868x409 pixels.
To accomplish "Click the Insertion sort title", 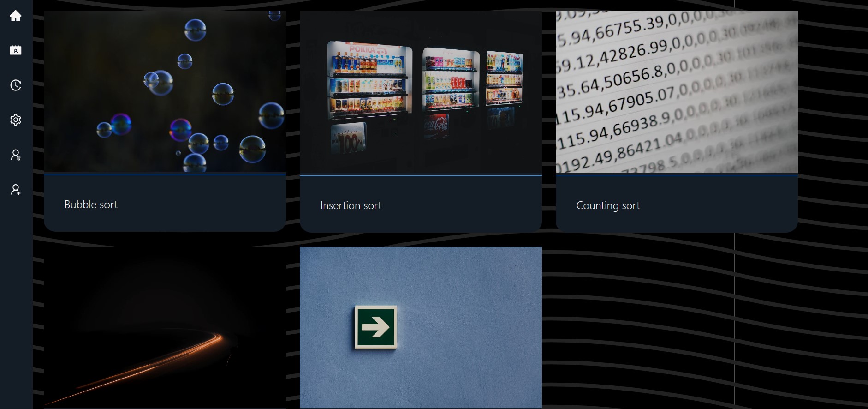I will (x=351, y=205).
